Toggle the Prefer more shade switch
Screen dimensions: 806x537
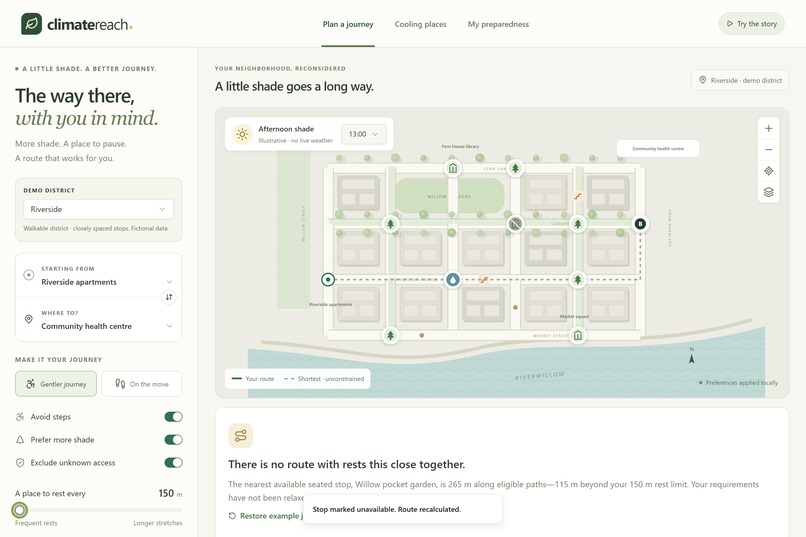(173, 439)
